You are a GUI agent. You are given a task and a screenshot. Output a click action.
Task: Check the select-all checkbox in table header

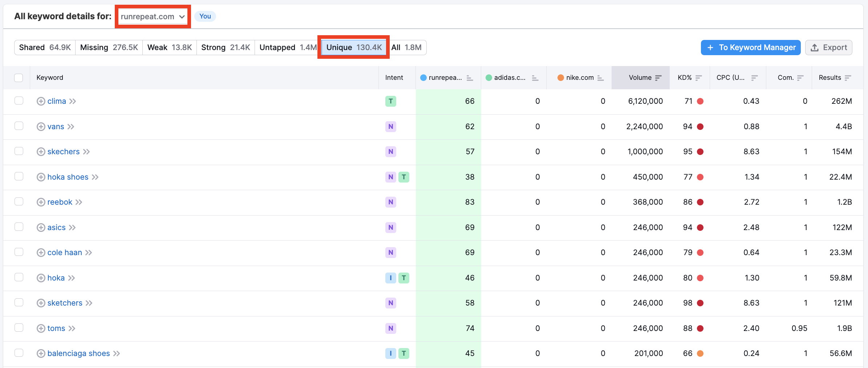(x=19, y=77)
